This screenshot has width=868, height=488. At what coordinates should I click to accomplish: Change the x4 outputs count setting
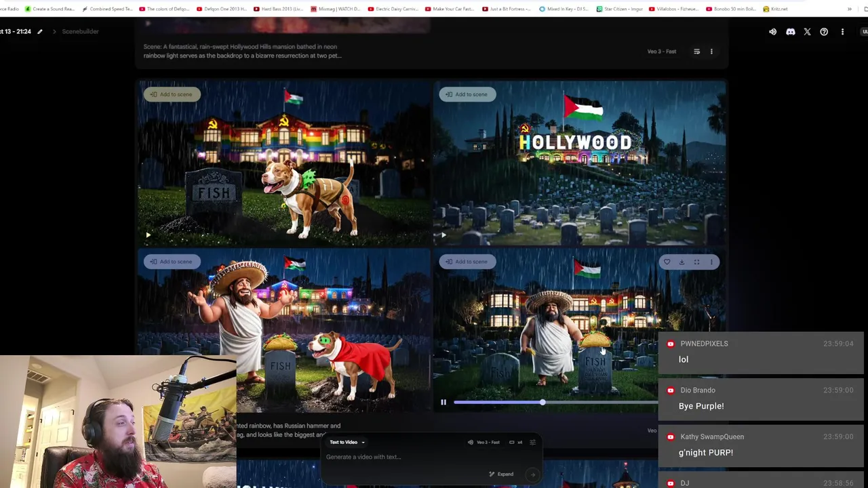click(516, 443)
